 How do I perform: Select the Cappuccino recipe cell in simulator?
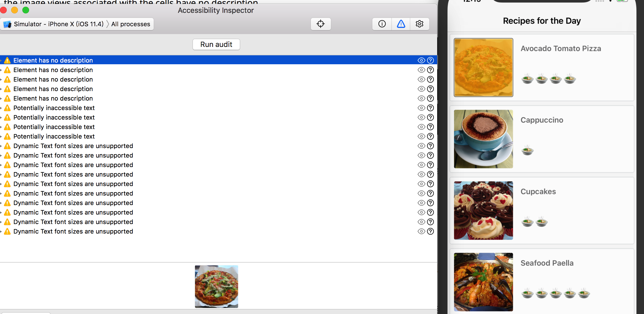tap(541, 139)
